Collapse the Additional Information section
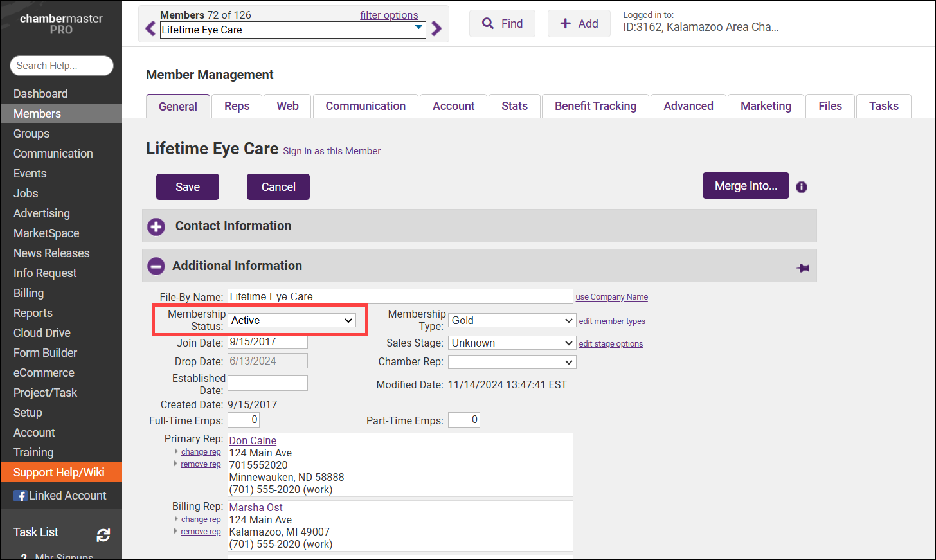Image resolution: width=936 pixels, height=560 pixels. pos(156,266)
